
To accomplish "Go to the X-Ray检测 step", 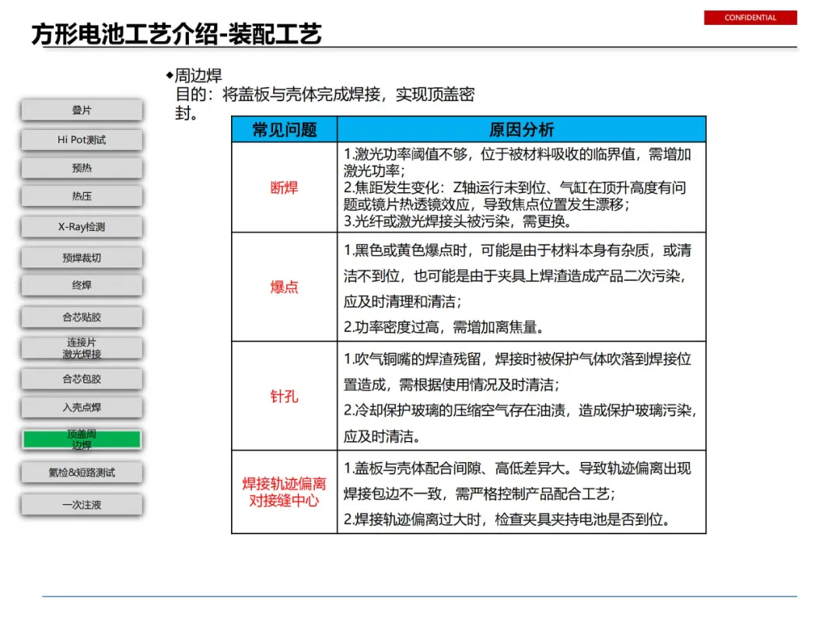I will (x=82, y=226).
